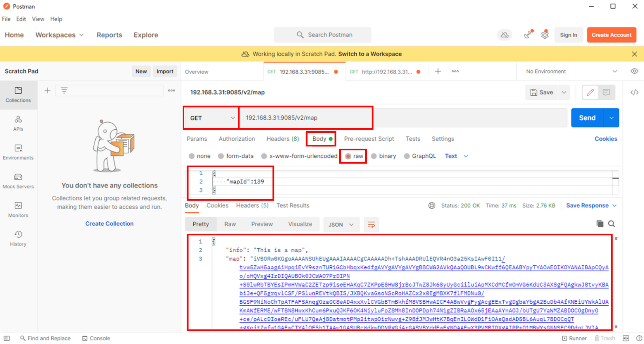Search within the response body

(612, 224)
